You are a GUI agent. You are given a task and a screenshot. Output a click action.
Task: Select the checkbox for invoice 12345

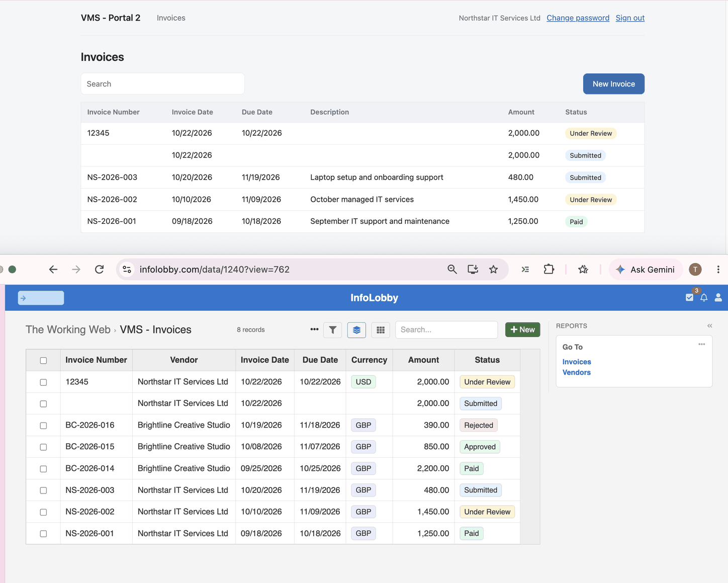[x=43, y=382]
